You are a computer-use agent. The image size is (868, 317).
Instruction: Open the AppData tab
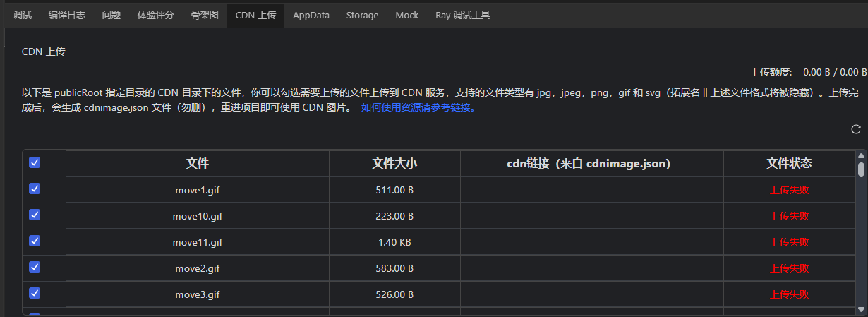pyautogui.click(x=311, y=15)
